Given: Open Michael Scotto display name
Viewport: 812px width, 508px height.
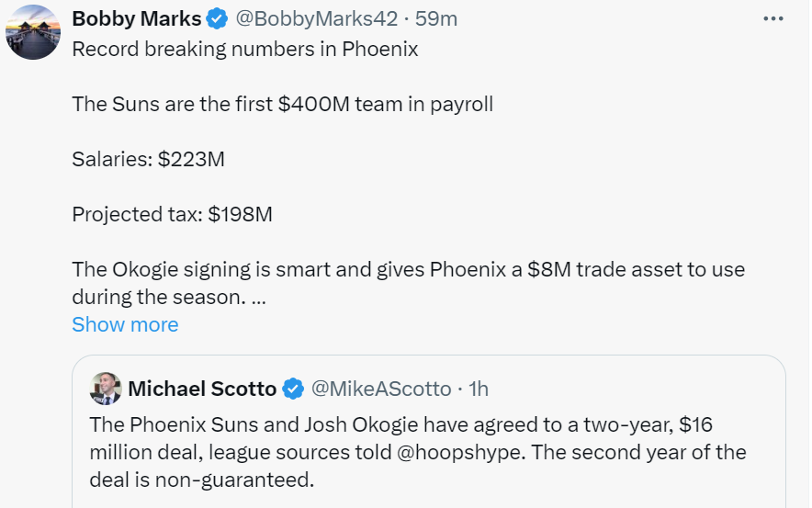Looking at the screenshot, I should (202, 389).
